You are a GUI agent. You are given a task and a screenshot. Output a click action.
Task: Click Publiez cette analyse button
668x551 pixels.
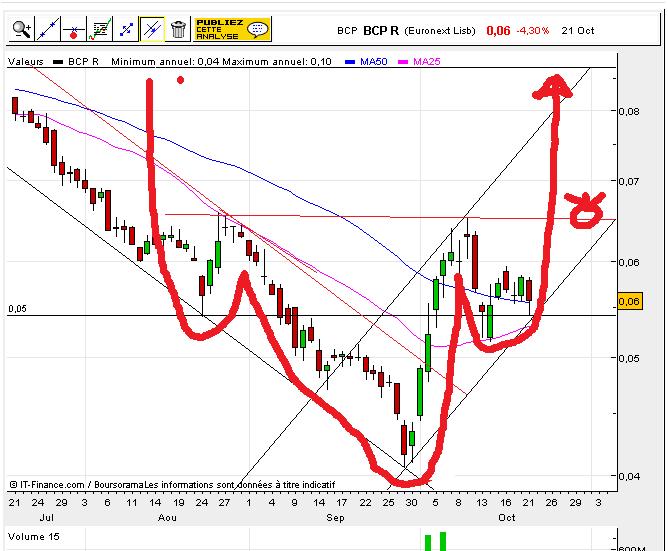click(x=232, y=29)
